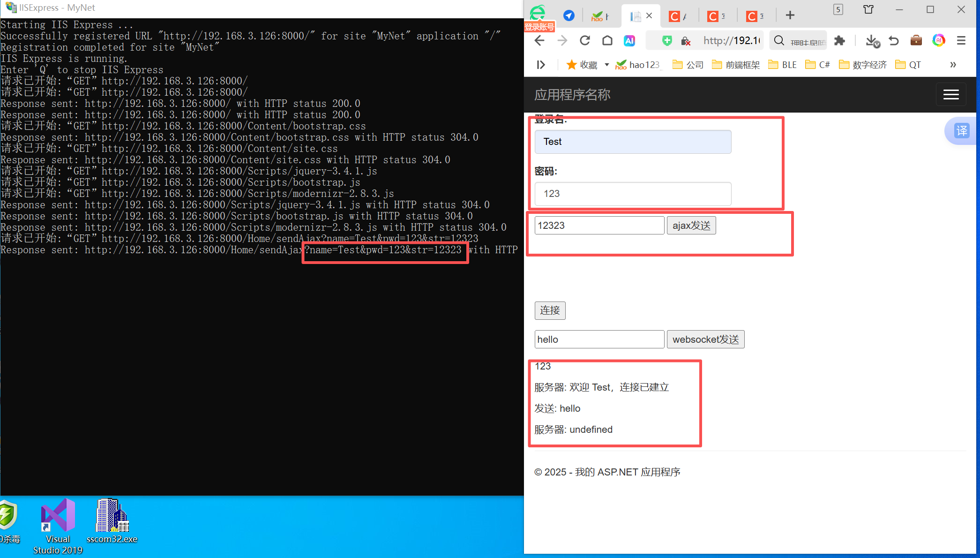The height and width of the screenshot is (558, 980).
Task: Open the 公司 bookmark folder
Action: (688, 65)
